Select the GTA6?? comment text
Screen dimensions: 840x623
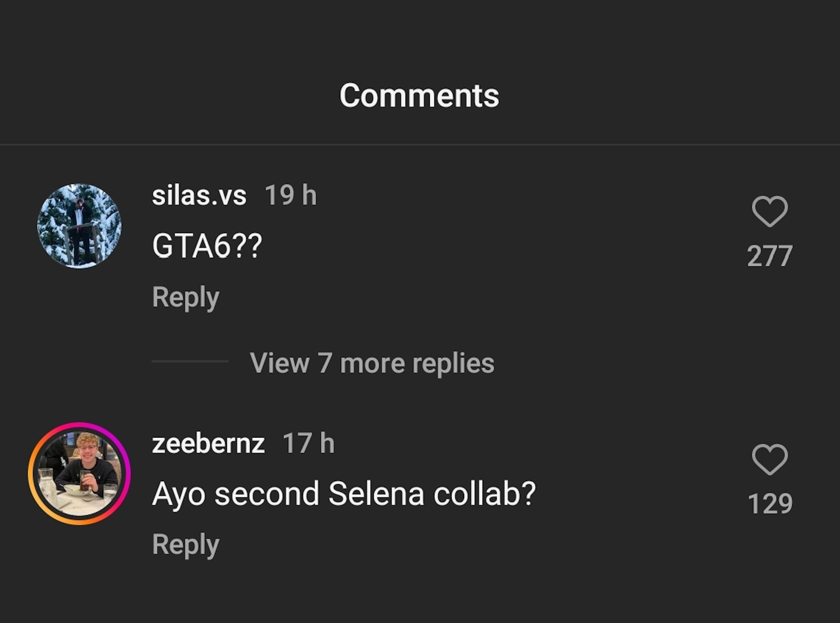tap(207, 246)
